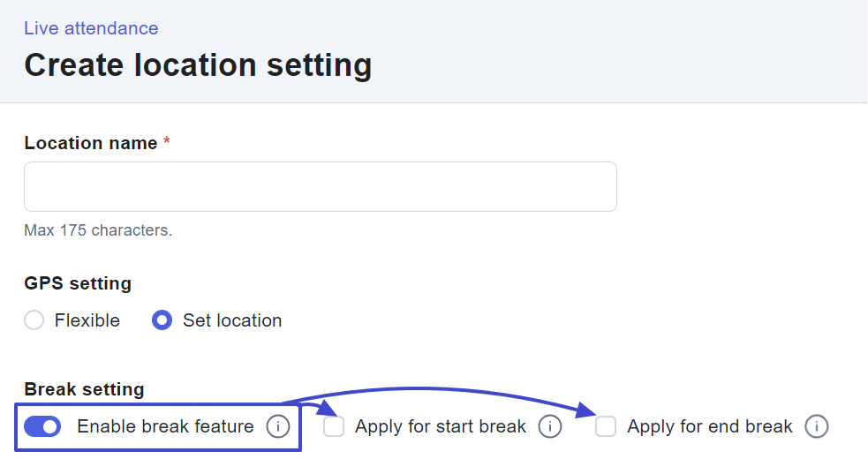Click info icon next to Apply for end break

817,427
